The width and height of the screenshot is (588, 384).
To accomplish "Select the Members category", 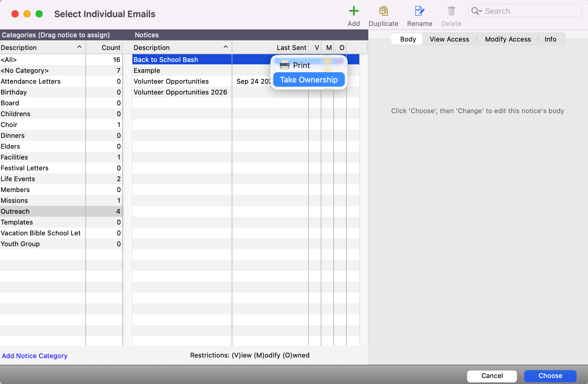I will [x=61, y=190].
